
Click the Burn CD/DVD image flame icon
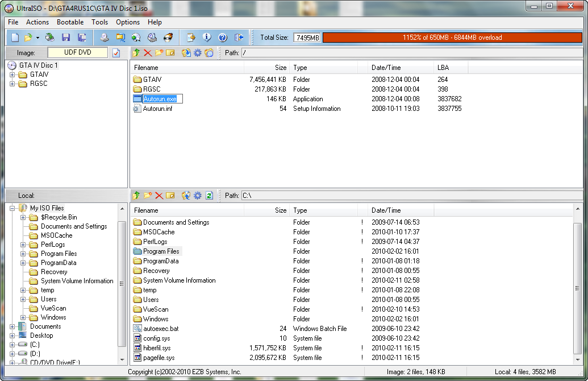168,38
